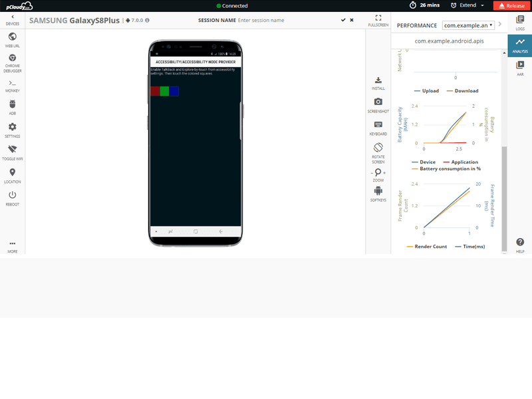The height and width of the screenshot is (399, 532).
Task: Click the 26 mins session timer
Action: coord(424,5)
